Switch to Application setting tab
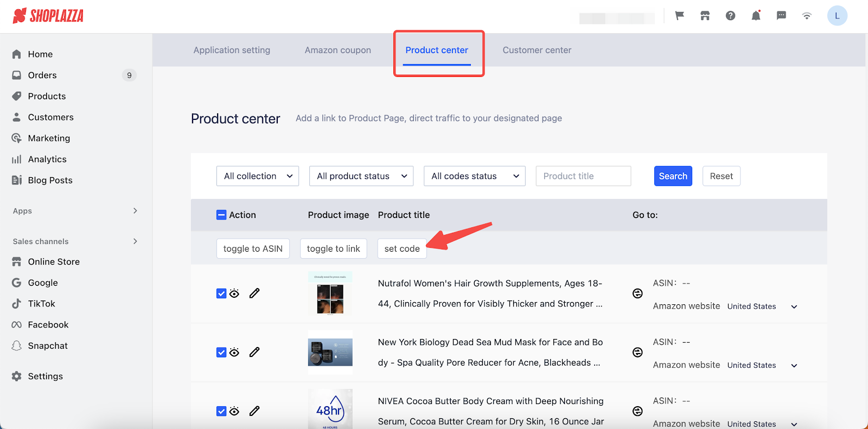The height and width of the screenshot is (429, 868). coord(232,50)
